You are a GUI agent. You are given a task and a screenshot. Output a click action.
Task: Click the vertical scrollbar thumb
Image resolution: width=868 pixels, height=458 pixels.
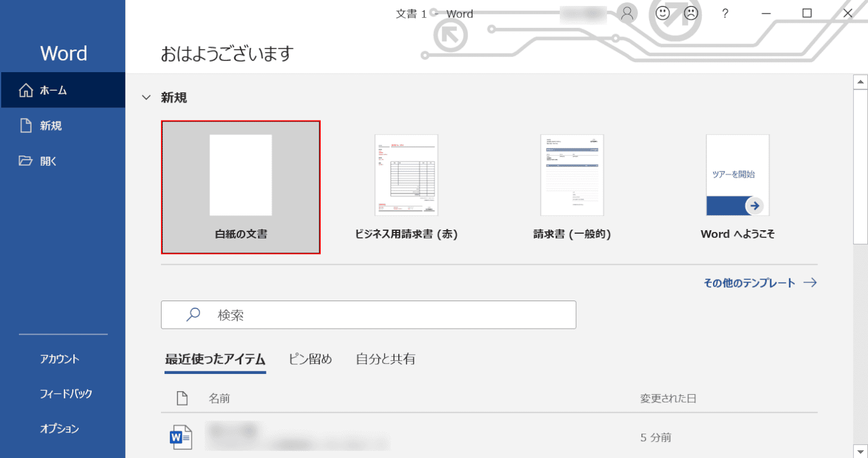(x=860, y=166)
